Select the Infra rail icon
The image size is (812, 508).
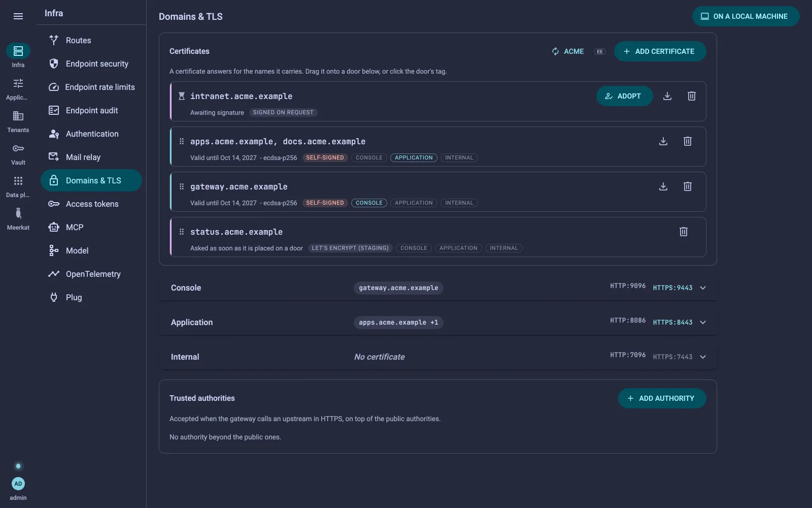coord(18,51)
